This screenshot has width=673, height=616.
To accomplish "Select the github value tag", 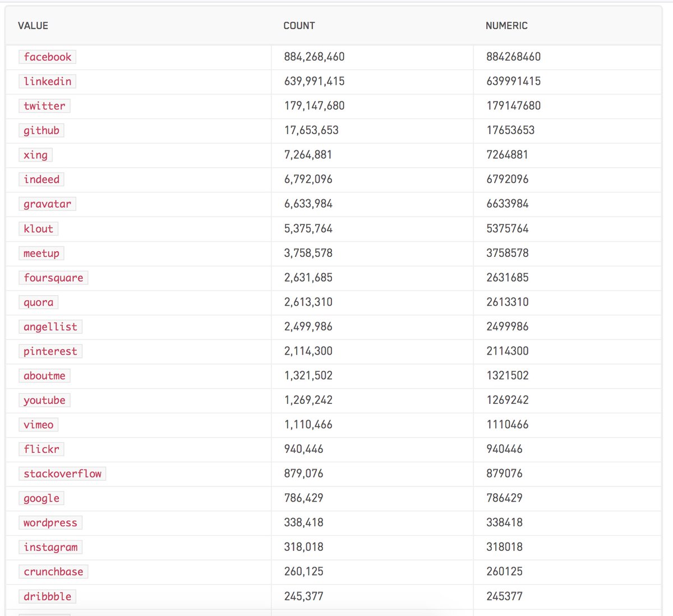I will click(42, 130).
